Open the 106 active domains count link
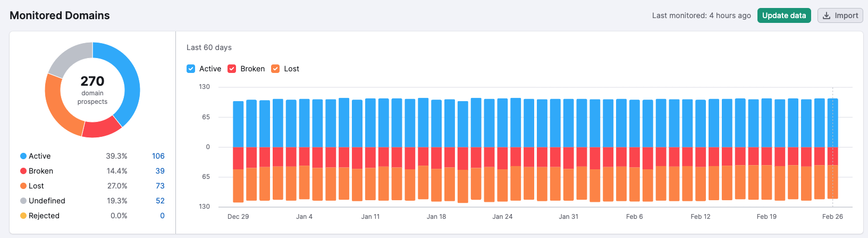This screenshot has height=238, width=868. (x=158, y=156)
